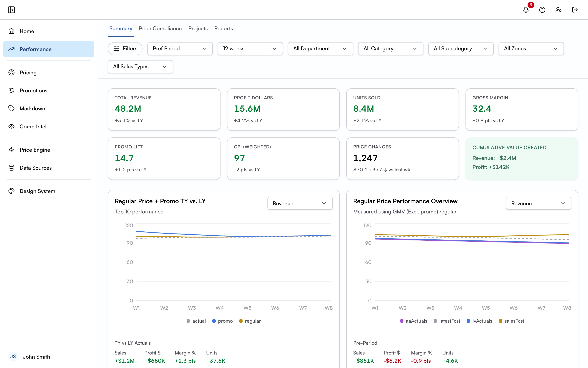Click the Promo Lift card
The height and width of the screenshot is (368, 588).
click(x=164, y=159)
